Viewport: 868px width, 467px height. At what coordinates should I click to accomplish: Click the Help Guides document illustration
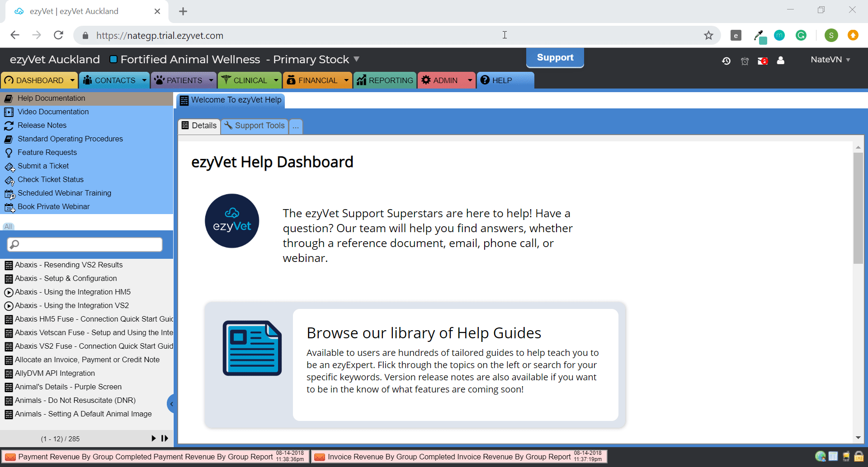tap(252, 348)
